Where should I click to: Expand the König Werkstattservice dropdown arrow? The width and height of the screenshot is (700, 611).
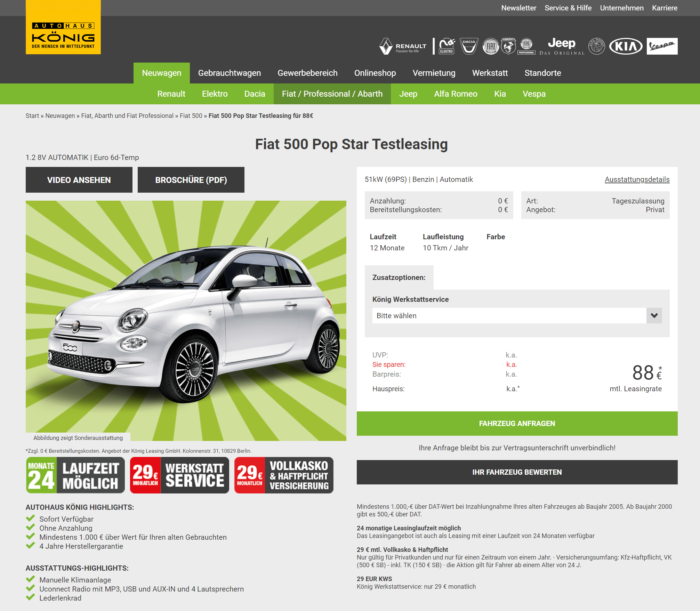(654, 315)
